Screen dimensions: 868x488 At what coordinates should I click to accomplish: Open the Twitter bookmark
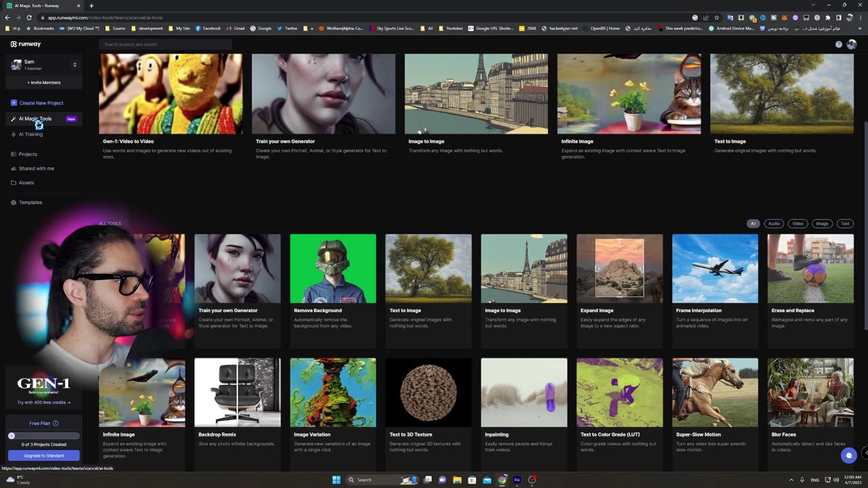(x=288, y=28)
